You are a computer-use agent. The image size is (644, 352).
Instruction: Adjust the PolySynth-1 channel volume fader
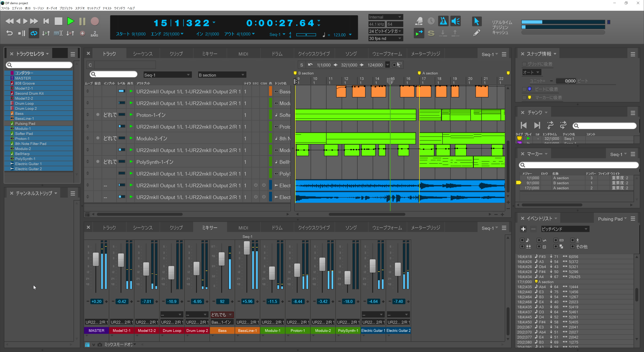click(x=347, y=278)
